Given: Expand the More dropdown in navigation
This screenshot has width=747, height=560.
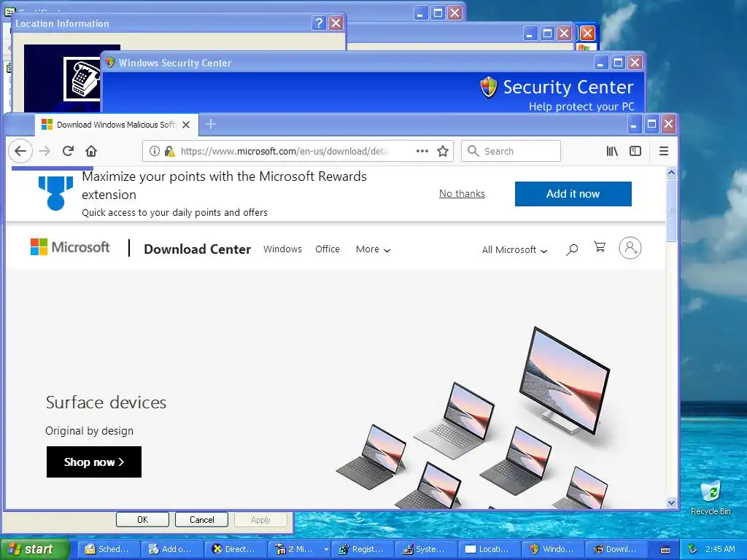Looking at the screenshot, I should (373, 249).
